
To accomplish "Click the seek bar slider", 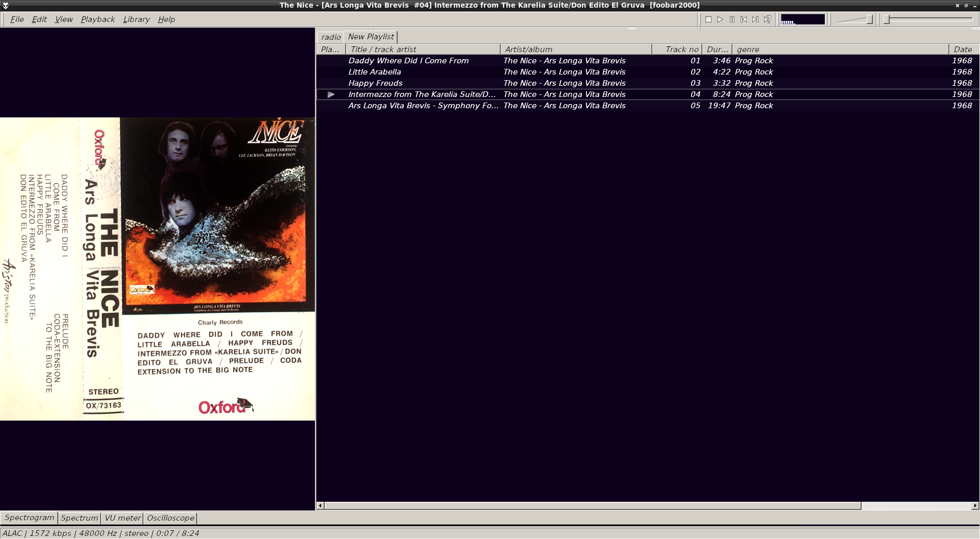I will pyautogui.click(x=929, y=19).
